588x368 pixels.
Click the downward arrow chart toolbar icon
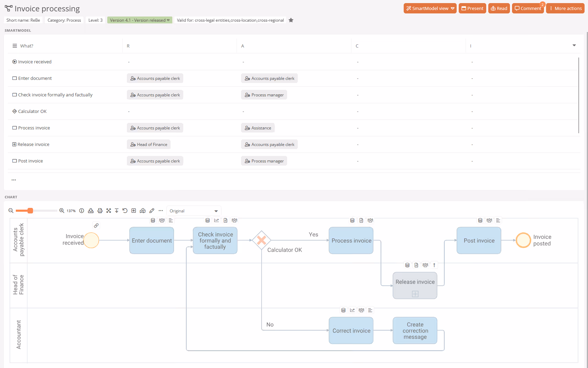click(x=117, y=211)
